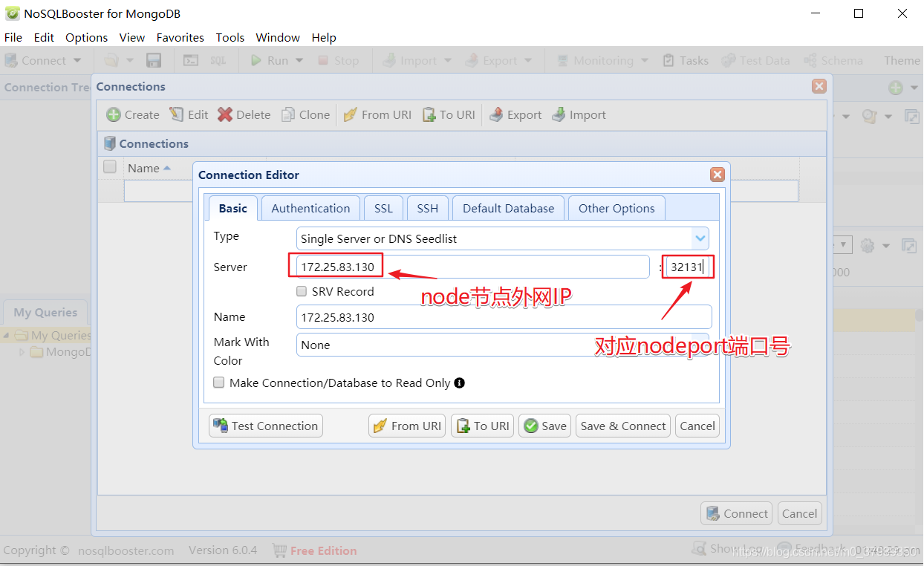Click Test Data in main toolbar
The width and height of the screenshot is (924, 566).
(x=755, y=60)
